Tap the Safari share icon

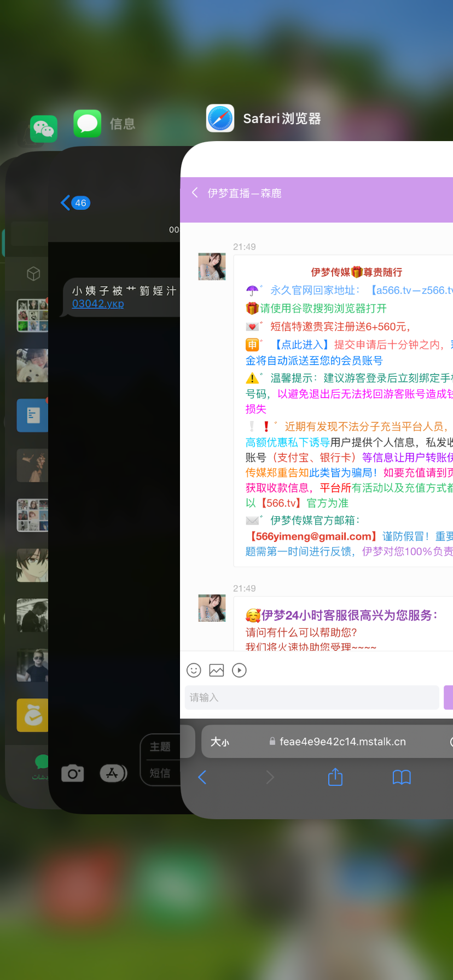click(335, 777)
